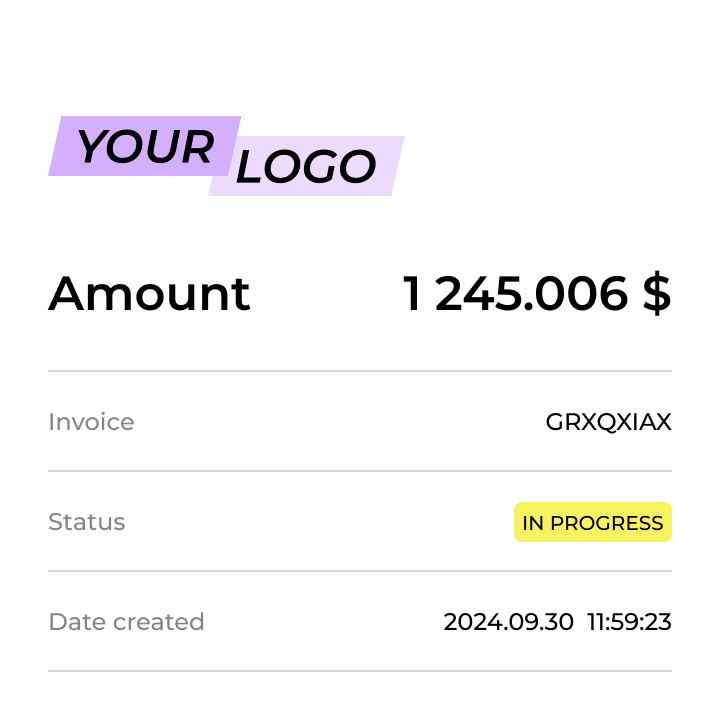Select the creation date 2024.09.30
720x720 pixels.
508,622
